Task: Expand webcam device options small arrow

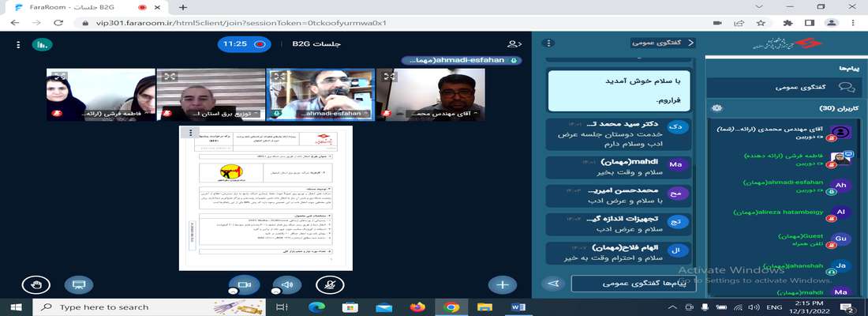Action: click(233, 292)
